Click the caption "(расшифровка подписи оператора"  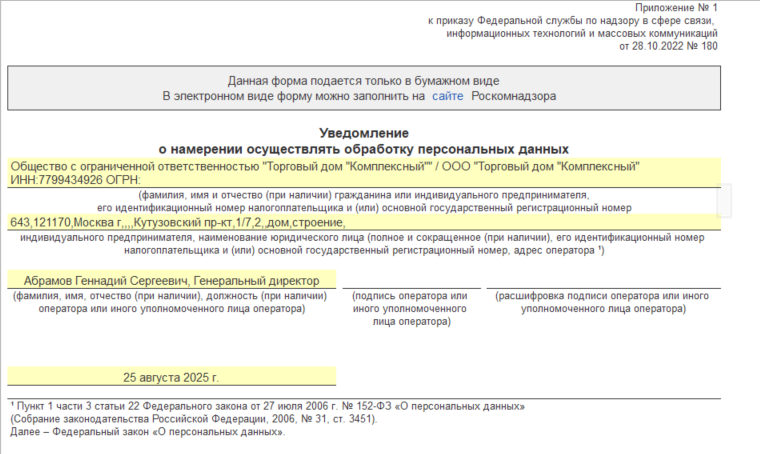599,297
